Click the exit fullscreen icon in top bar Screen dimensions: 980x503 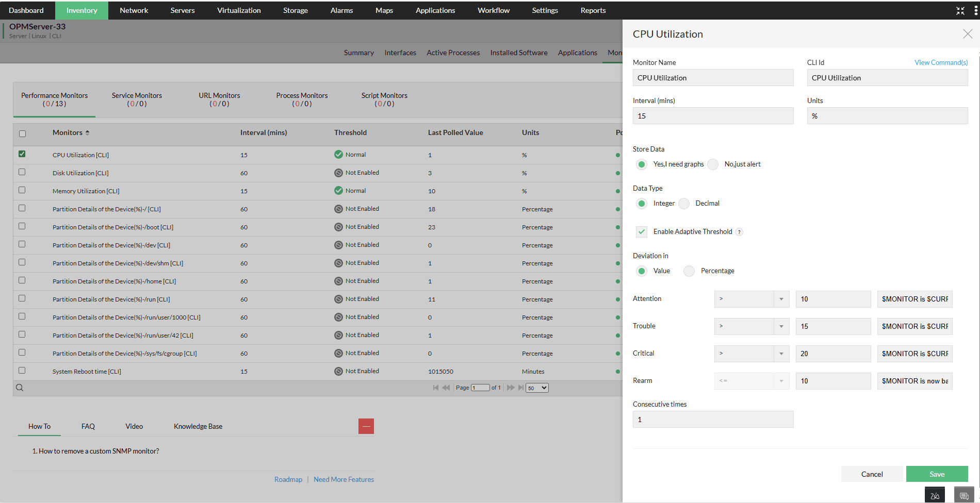[x=960, y=10]
